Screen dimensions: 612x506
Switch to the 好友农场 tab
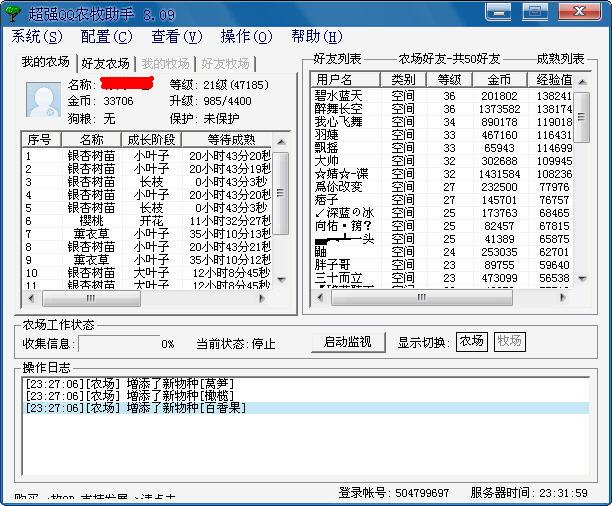point(105,63)
